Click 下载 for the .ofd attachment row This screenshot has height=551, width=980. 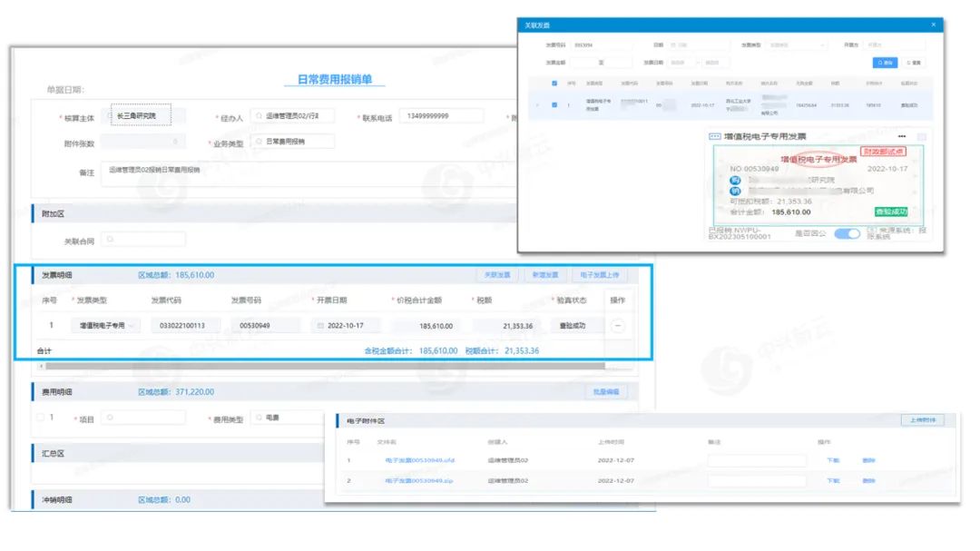tap(833, 460)
